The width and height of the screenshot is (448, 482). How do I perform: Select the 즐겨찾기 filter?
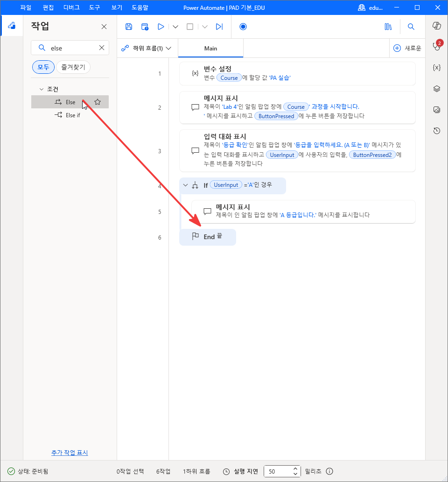pyautogui.click(x=73, y=67)
